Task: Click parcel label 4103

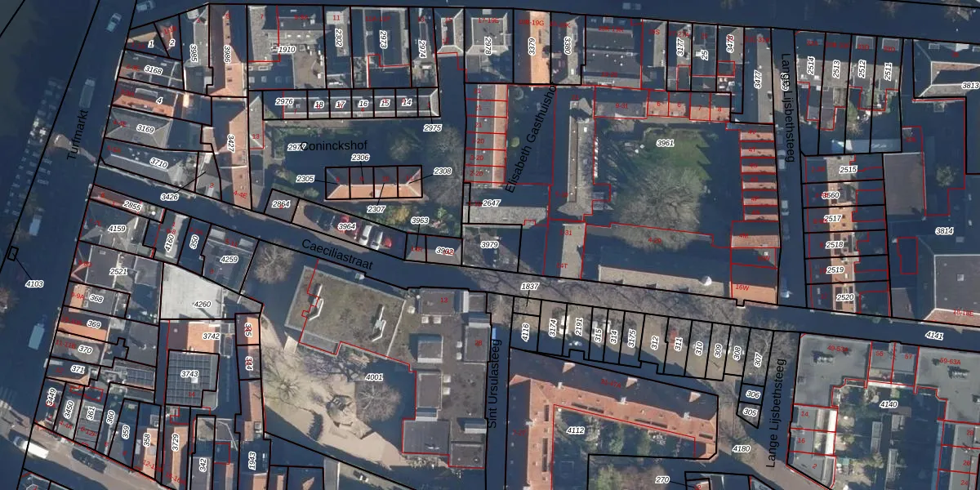Action: pos(34,284)
